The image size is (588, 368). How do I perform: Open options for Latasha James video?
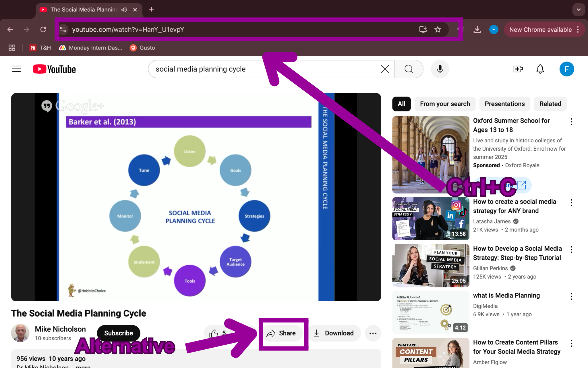tap(571, 203)
